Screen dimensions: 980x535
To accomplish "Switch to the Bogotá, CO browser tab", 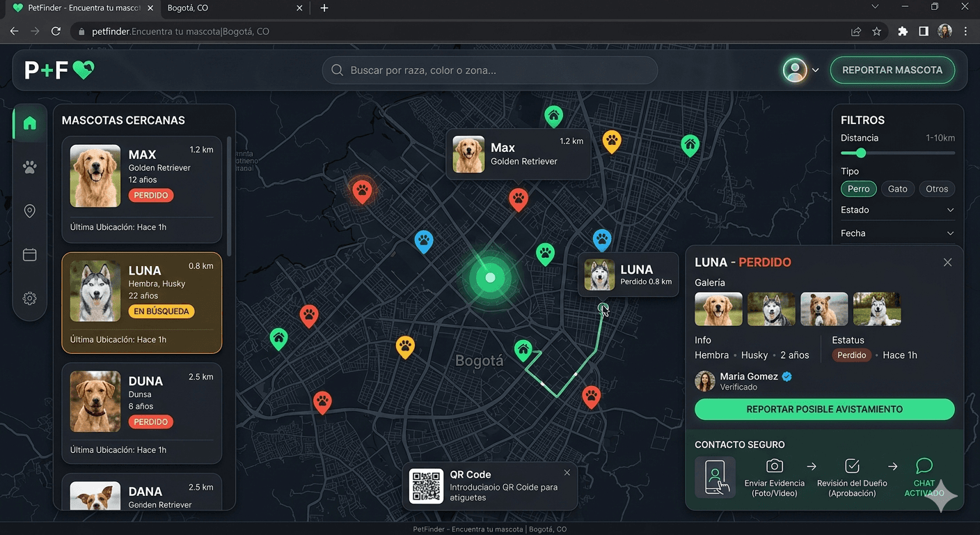I will click(235, 8).
